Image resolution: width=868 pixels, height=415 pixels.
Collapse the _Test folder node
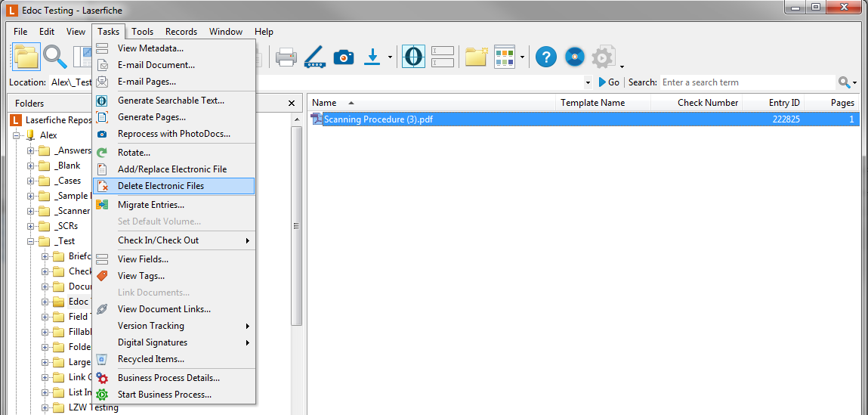click(31, 241)
